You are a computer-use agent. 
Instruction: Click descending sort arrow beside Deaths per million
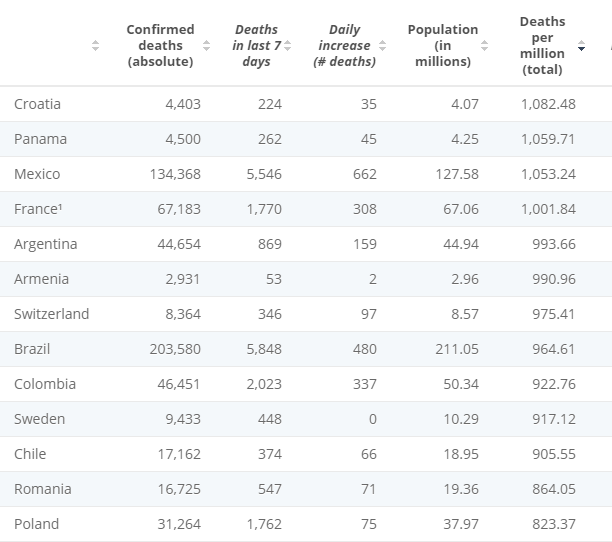[582, 47]
